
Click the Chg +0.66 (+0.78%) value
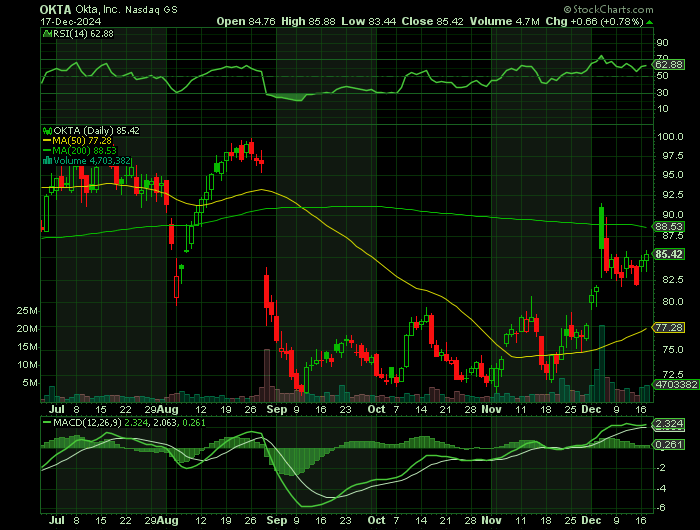tap(594, 21)
